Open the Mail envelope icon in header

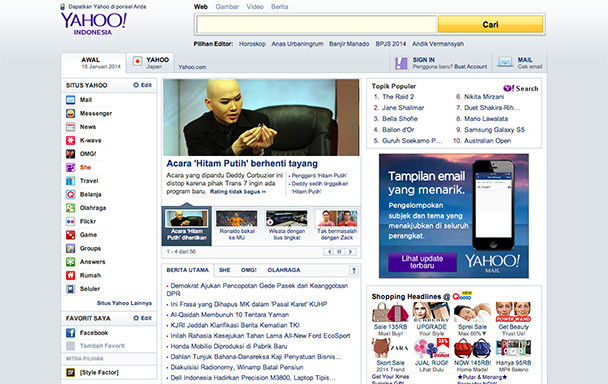point(505,62)
